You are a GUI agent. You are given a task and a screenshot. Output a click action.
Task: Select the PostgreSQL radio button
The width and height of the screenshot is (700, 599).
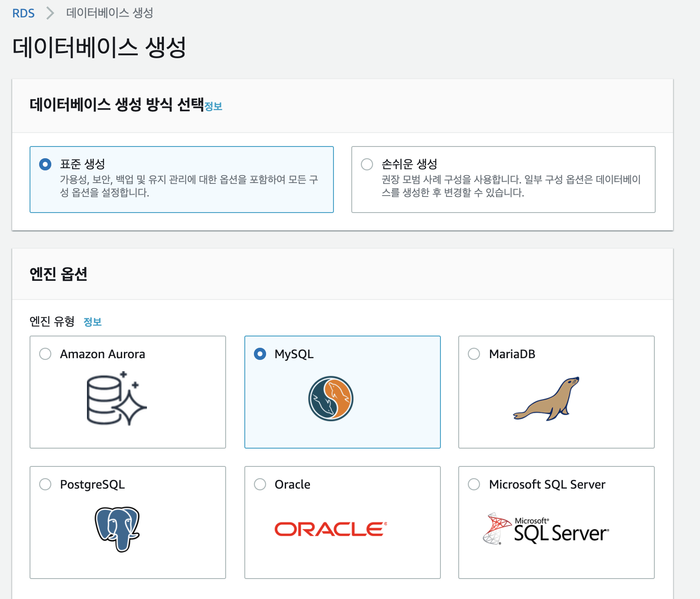tap(45, 484)
